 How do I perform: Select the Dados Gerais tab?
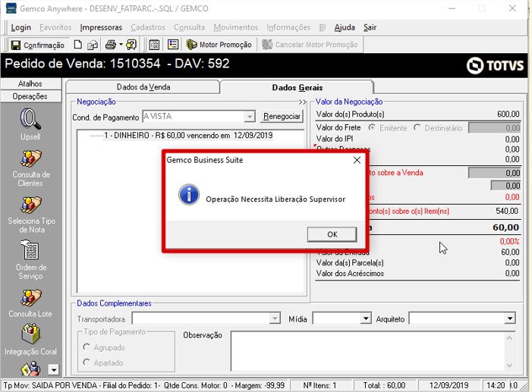click(297, 87)
